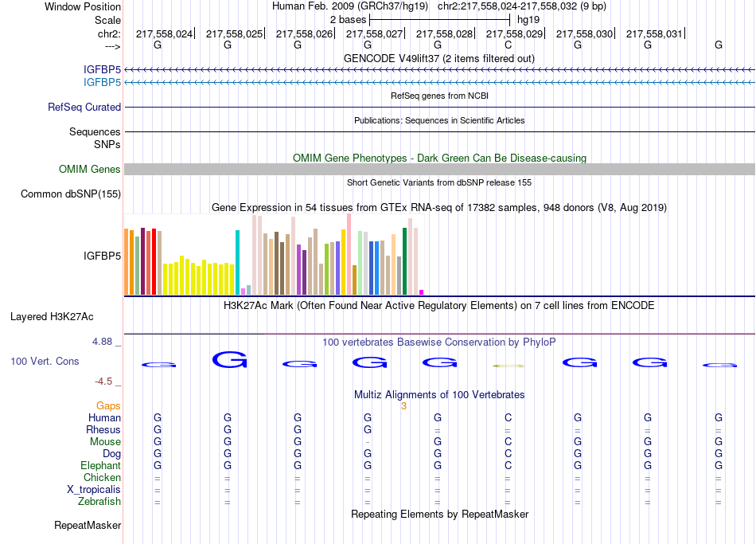Click the dark blue IGFBP5 GENCODE track label

(102, 70)
